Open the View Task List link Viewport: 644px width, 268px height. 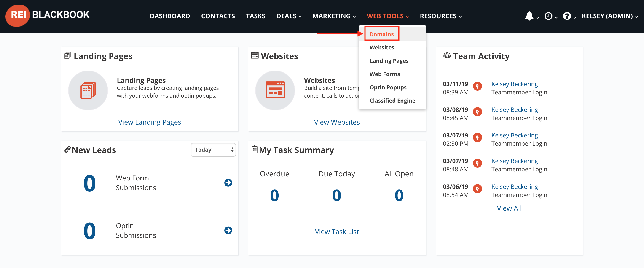click(x=337, y=232)
